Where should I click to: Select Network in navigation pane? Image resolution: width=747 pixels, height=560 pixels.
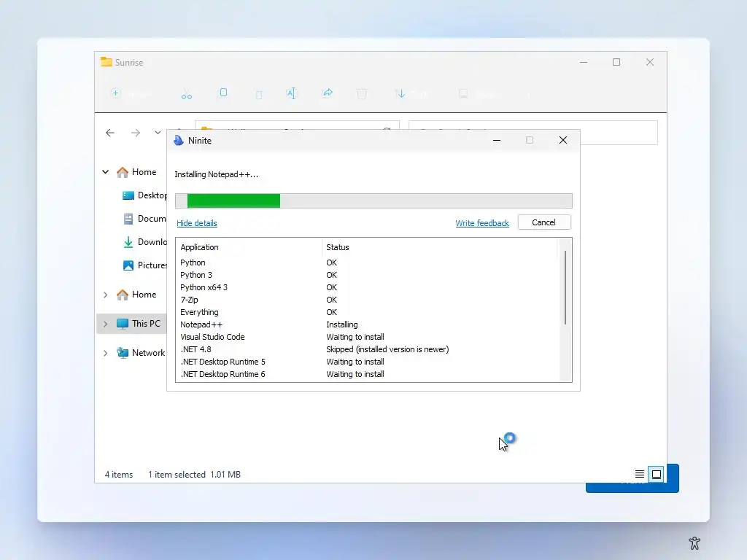tap(141, 353)
